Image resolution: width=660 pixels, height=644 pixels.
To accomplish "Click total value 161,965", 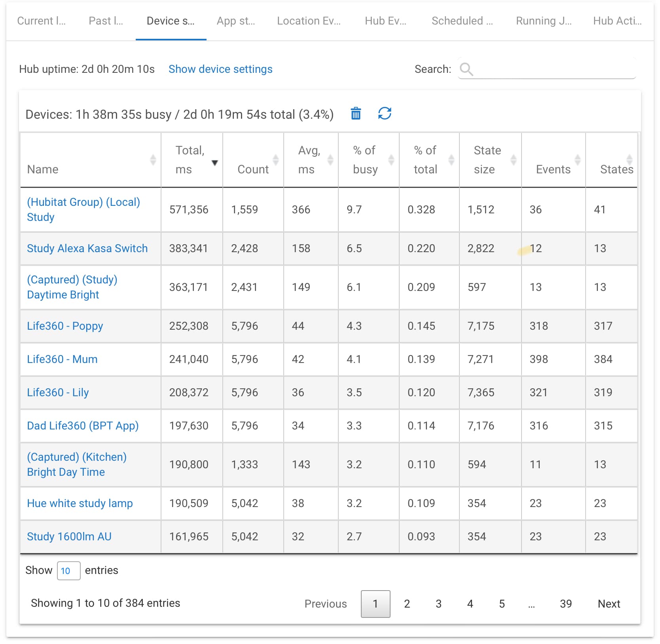I will [x=189, y=537].
